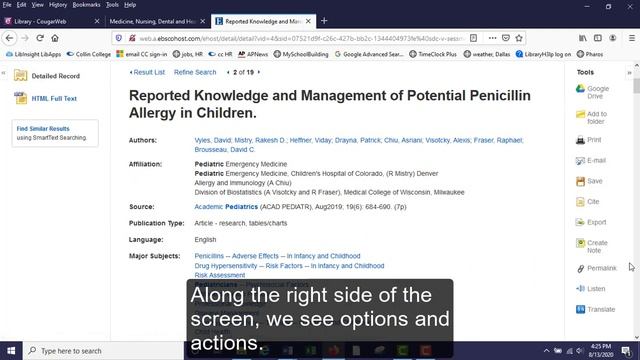Get the Permalink for this record
This screenshot has width=640, height=360.
tap(596, 268)
